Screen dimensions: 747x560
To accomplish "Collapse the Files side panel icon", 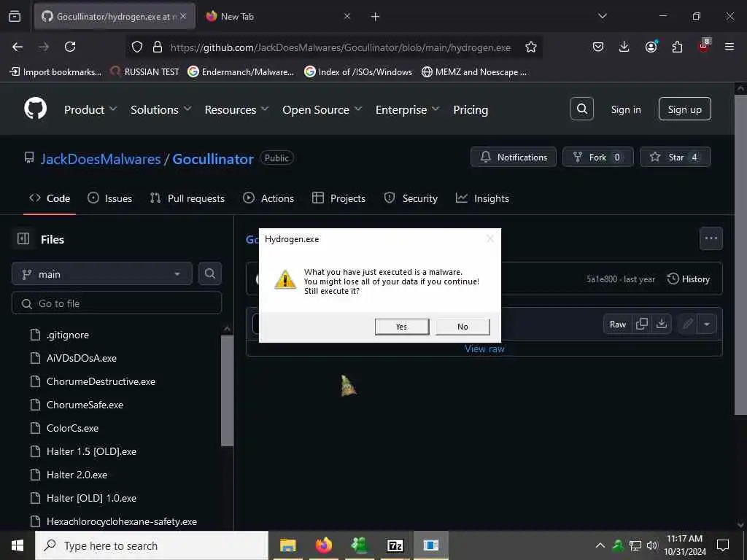I will (23, 238).
